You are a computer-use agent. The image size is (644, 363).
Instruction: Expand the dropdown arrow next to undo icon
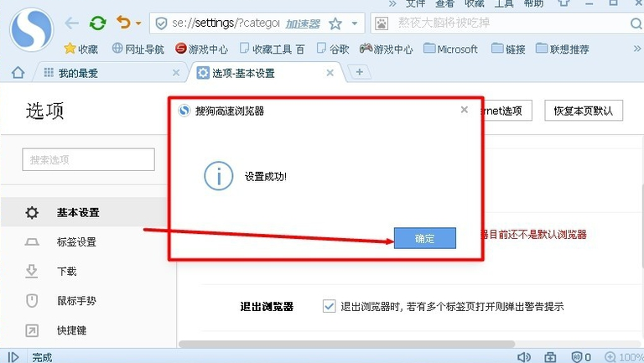point(138,23)
